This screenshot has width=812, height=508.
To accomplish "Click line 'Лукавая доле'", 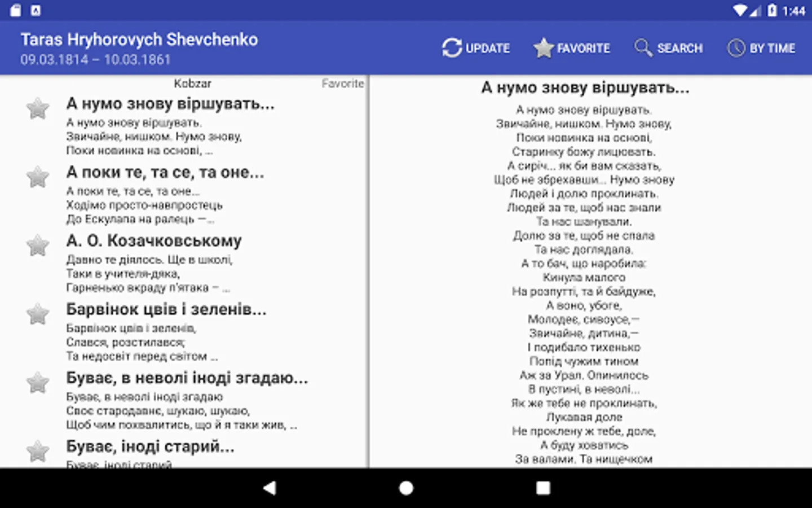I will (x=584, y=417).
